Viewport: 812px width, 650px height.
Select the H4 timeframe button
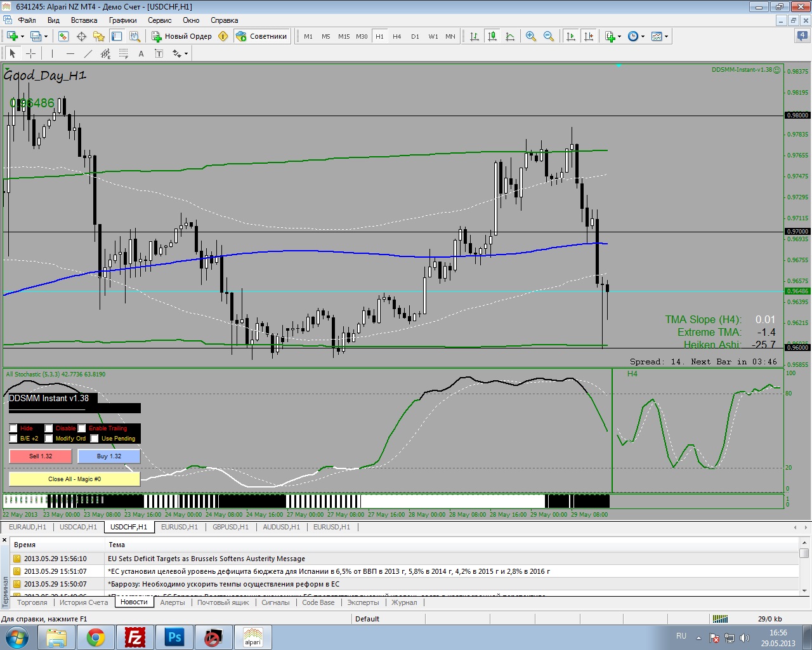(397, 36)
